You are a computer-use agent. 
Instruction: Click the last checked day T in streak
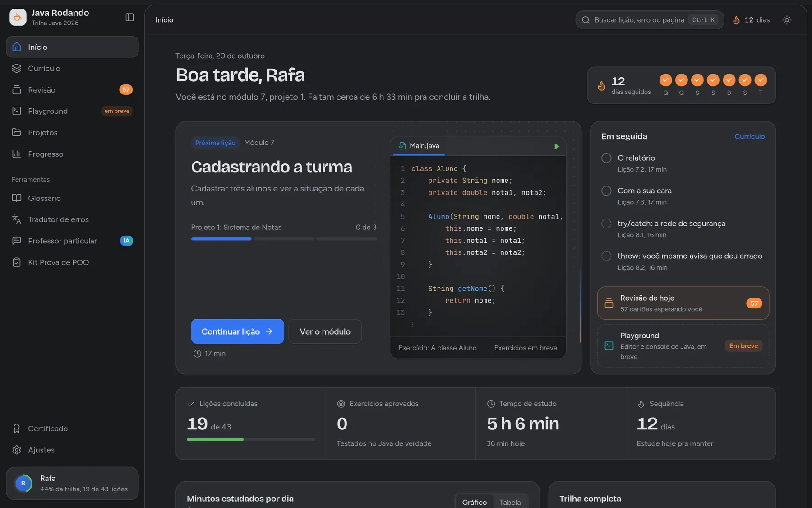(x=761, y=80)
